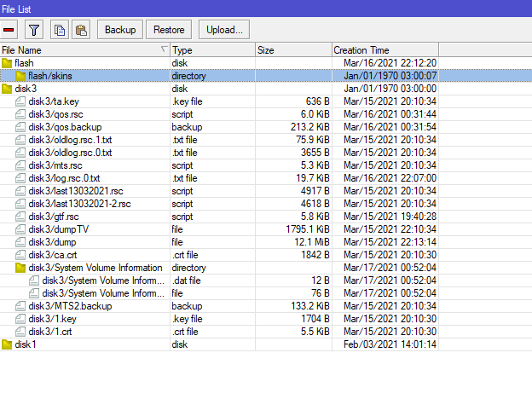Click the Restore button

click(x=169, y=30)
